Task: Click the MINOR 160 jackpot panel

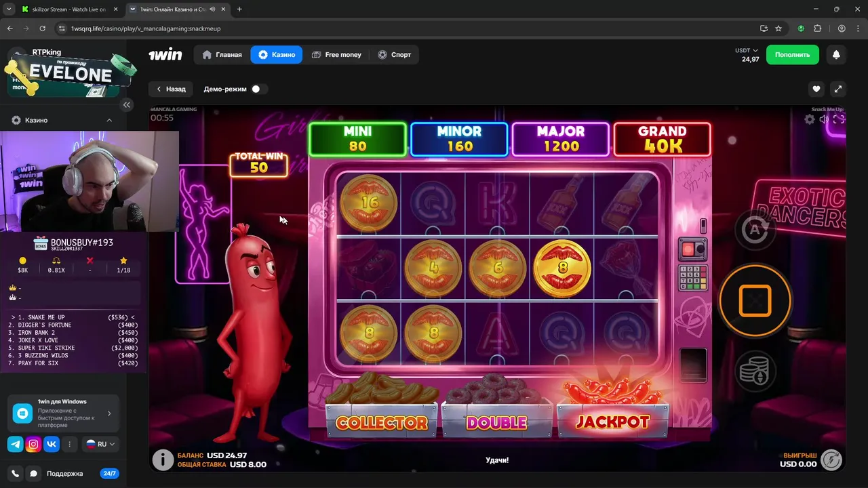Action: click(459, 139)
